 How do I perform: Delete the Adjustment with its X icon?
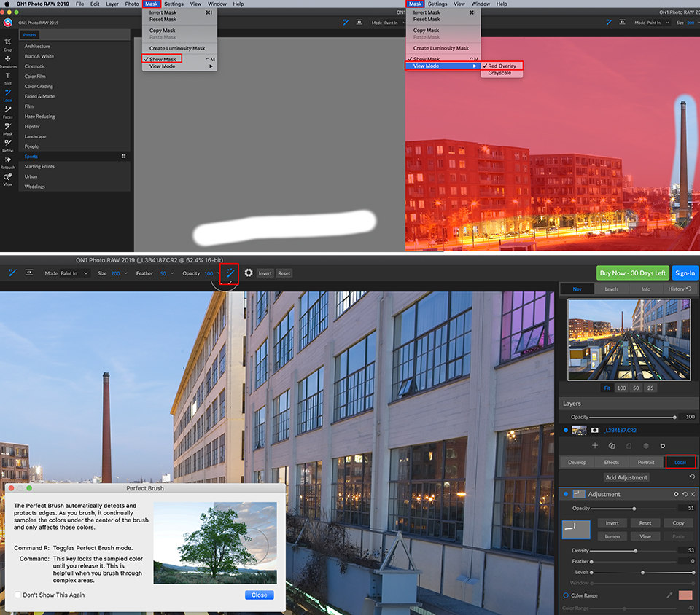point(693,494)
